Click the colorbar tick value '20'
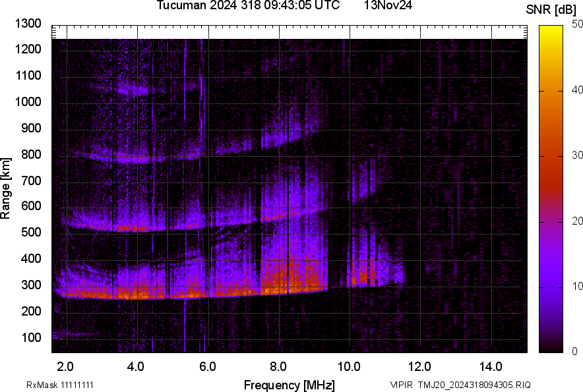The height and width of the screenshot is (392, 583). pyautogui.click(x=578, y=221)
